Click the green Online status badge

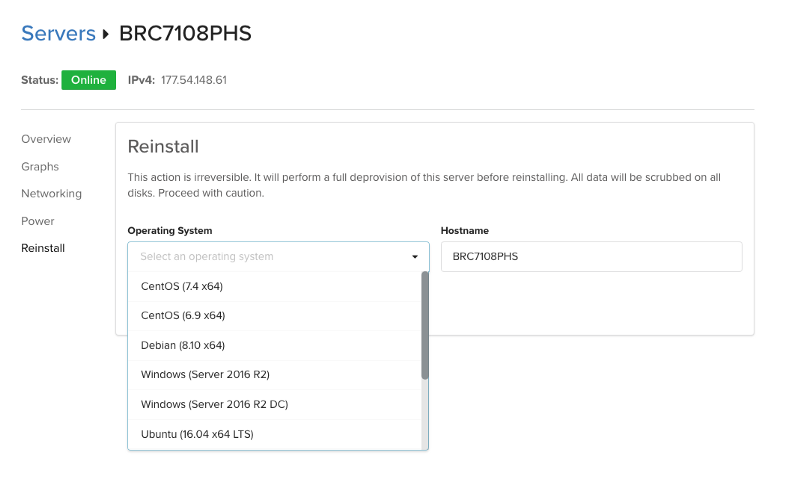[x=89, y=80]
